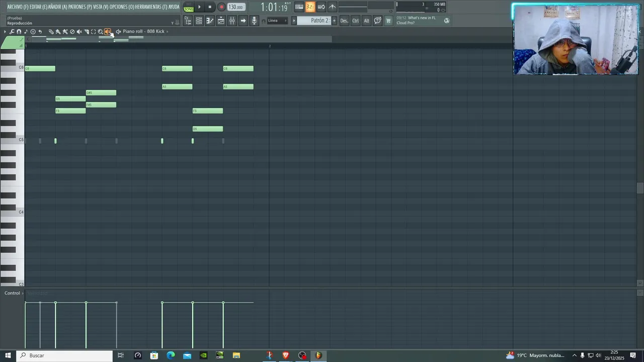Click the shopping cart icon
The height and width of the screenshot is (362, 644).
(x=388, y=21)
